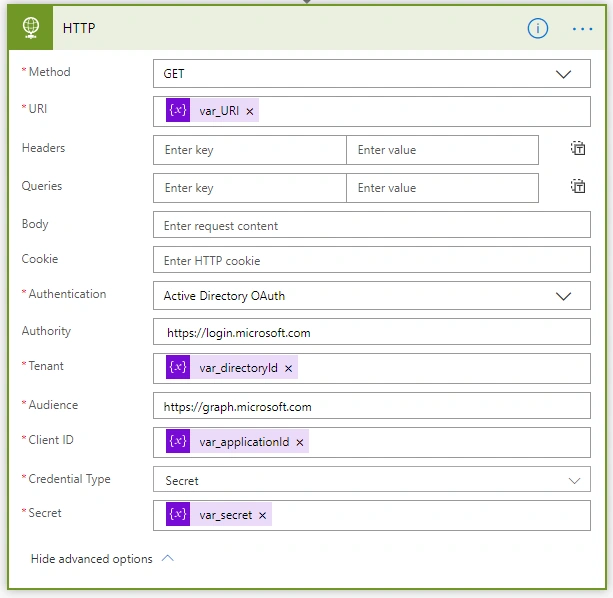Open the Method GET dropdown
Viewport: 613px width, 598px height.
(x=372, y=74)
